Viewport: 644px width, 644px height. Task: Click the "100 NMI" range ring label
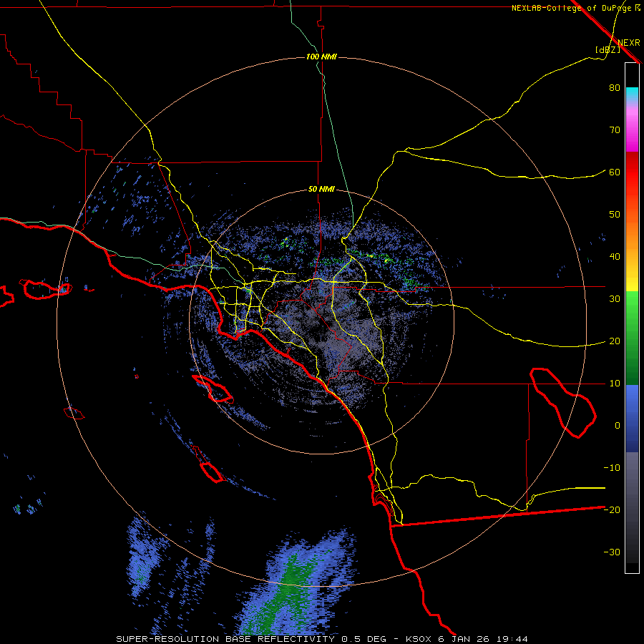click(321, 57)
